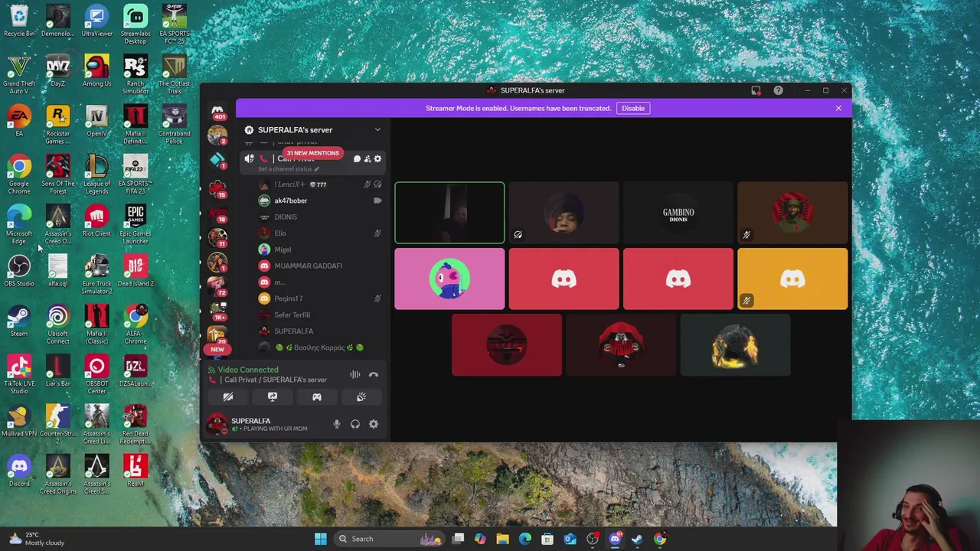Open Euro Truck Simulator 2 desktop icon

[x=96, y=275]
